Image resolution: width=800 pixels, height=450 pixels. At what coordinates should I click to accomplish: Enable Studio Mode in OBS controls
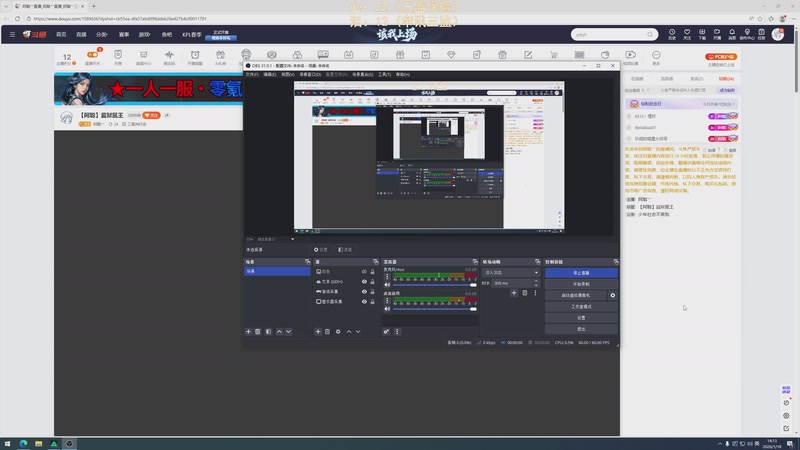(581, 307)
